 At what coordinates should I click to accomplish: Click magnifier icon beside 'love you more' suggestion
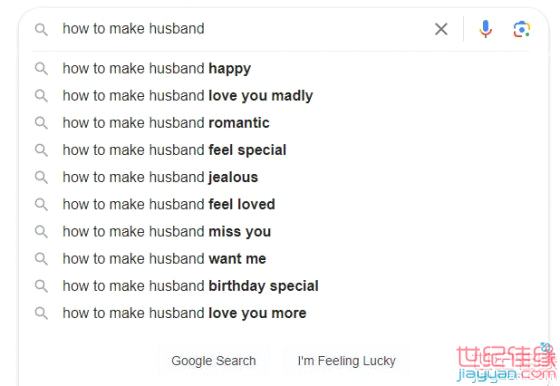41,313
